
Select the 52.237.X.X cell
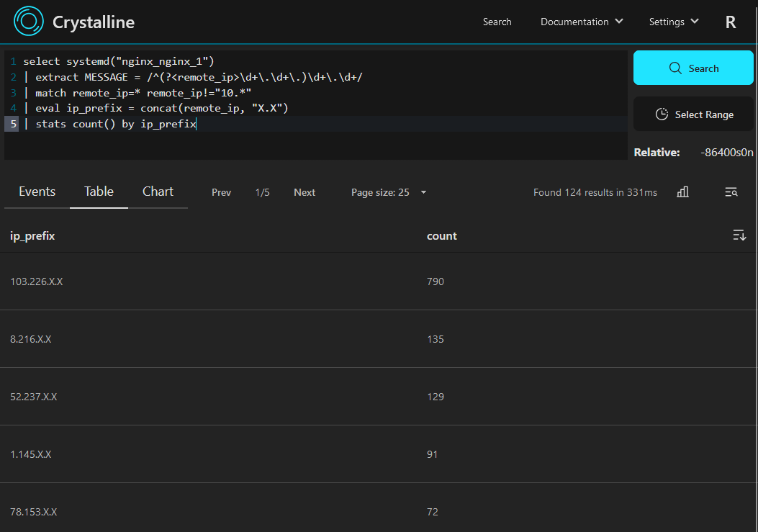[x=33, y=397]
